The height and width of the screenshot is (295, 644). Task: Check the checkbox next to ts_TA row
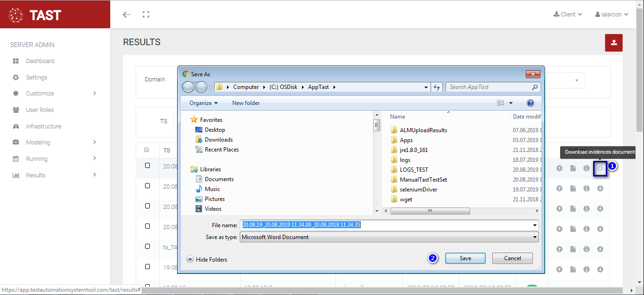[x=147, y=247]
